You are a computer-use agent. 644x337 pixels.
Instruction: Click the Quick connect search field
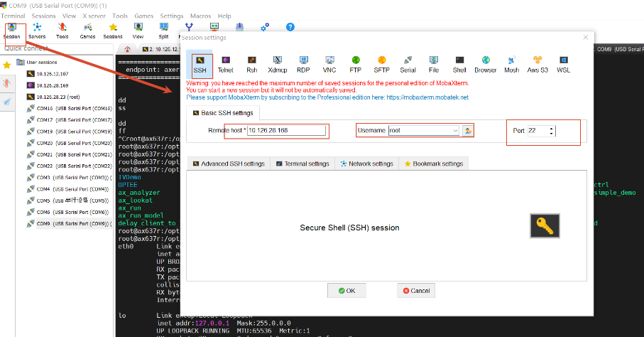tap(57, 48)
